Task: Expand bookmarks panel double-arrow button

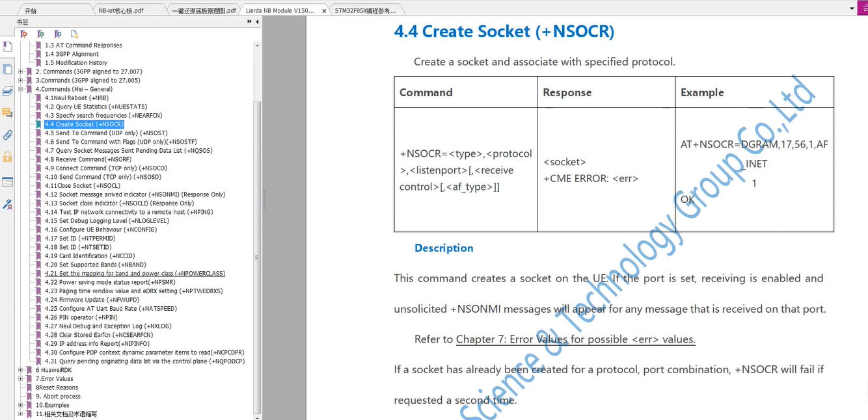Action: point(249,21)
